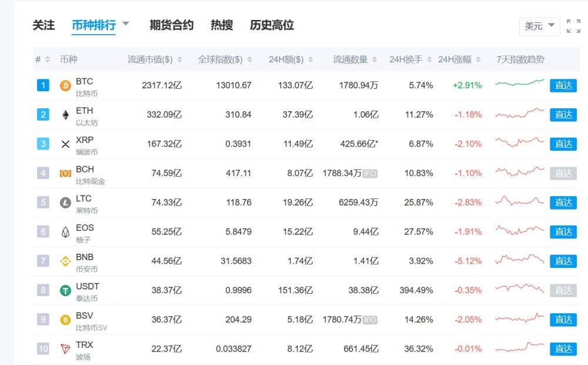Expand the 币种排行 dropdown arrow

pos(126,24)
